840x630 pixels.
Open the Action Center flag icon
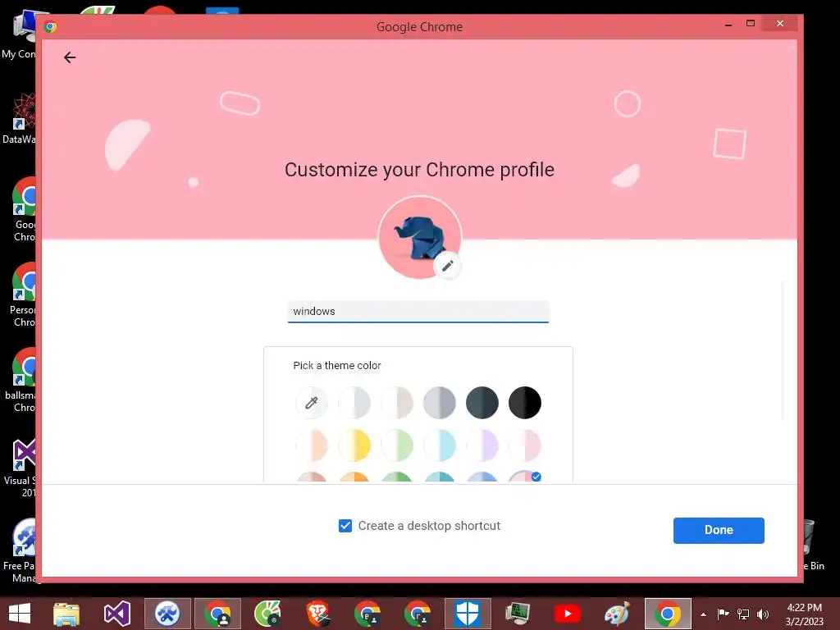pyautogui.click(x=723, y=614)
